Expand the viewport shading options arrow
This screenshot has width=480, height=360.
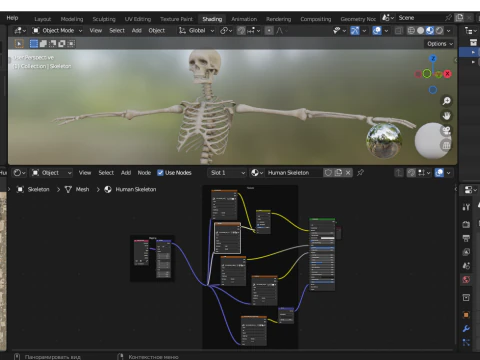tap(449, 31)
